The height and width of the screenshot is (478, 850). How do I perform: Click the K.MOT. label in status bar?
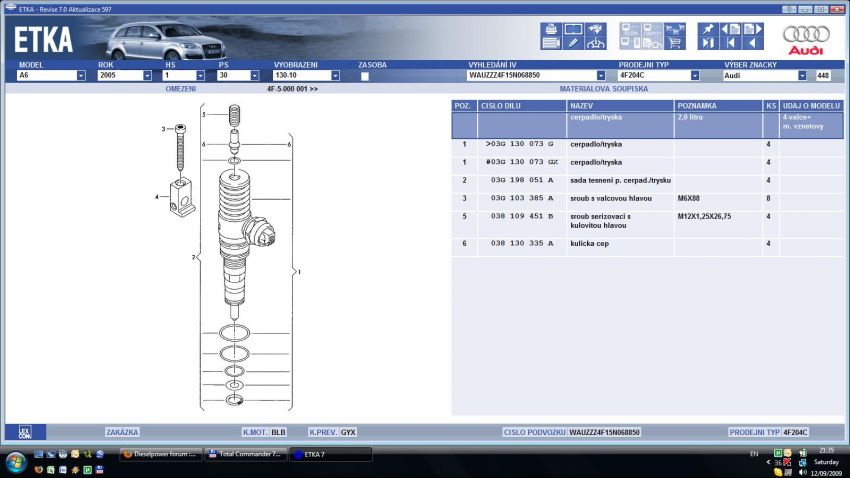pos(255,432)
